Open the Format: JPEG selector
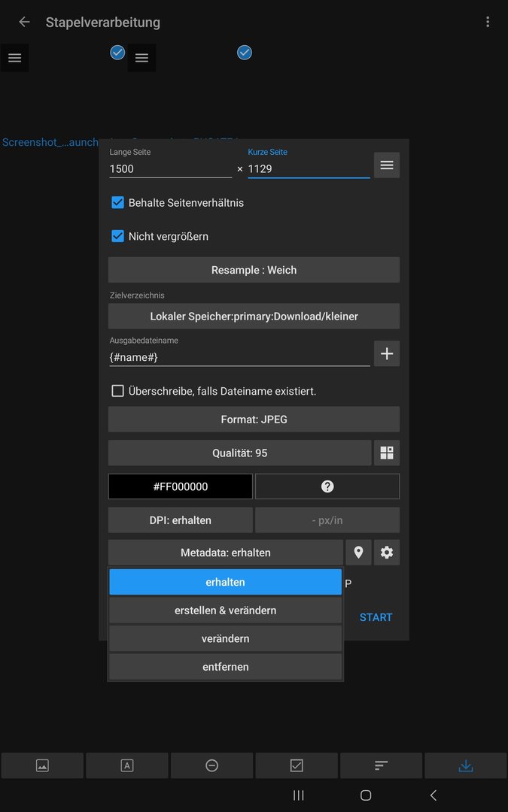 coord(254,420)
